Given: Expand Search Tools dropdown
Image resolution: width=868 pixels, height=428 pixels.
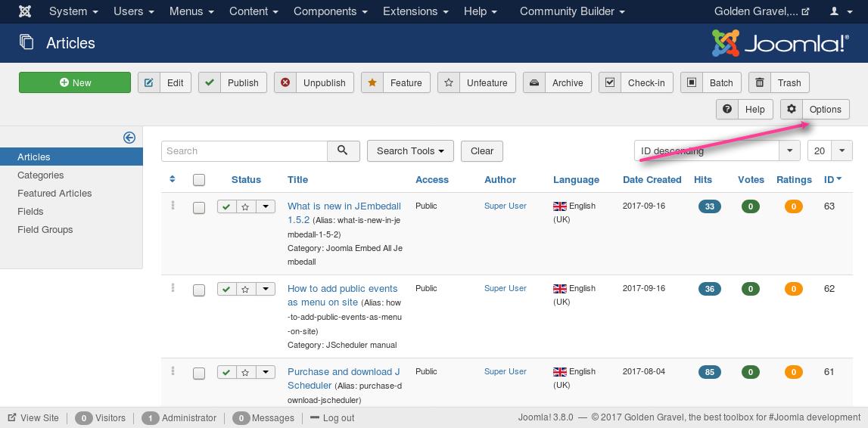Looking at the screenshot, I should pos(410,151).
